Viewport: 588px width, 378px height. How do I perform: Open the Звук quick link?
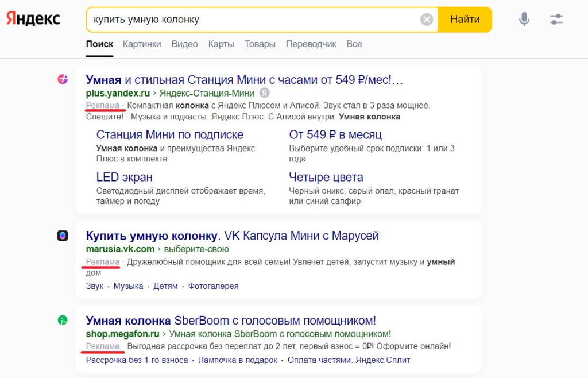(95, 286)
